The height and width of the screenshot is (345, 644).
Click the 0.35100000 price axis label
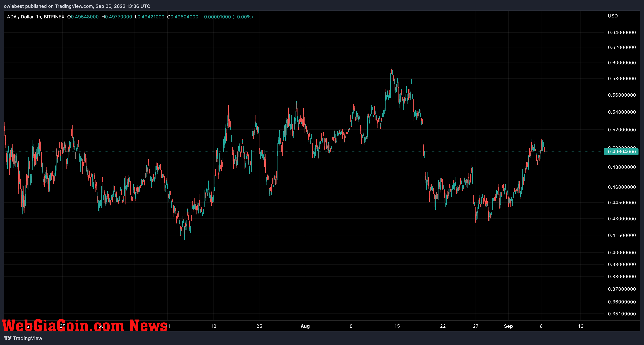[x=622, y=314]
